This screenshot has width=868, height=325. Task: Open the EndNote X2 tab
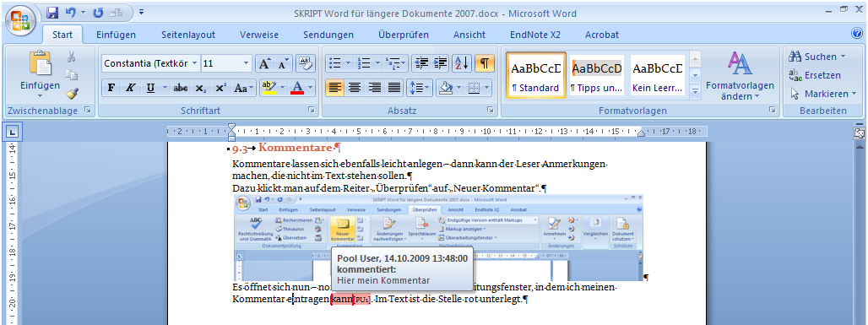(535, 35)
